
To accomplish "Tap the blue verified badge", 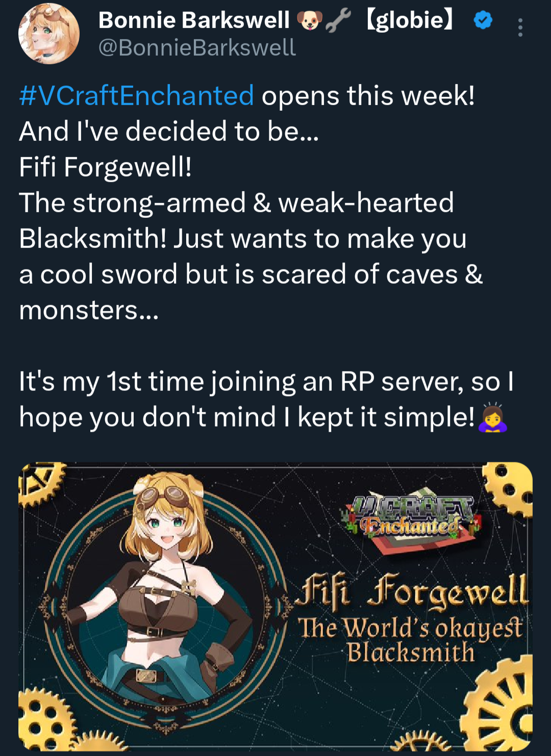I will [483, 20].
